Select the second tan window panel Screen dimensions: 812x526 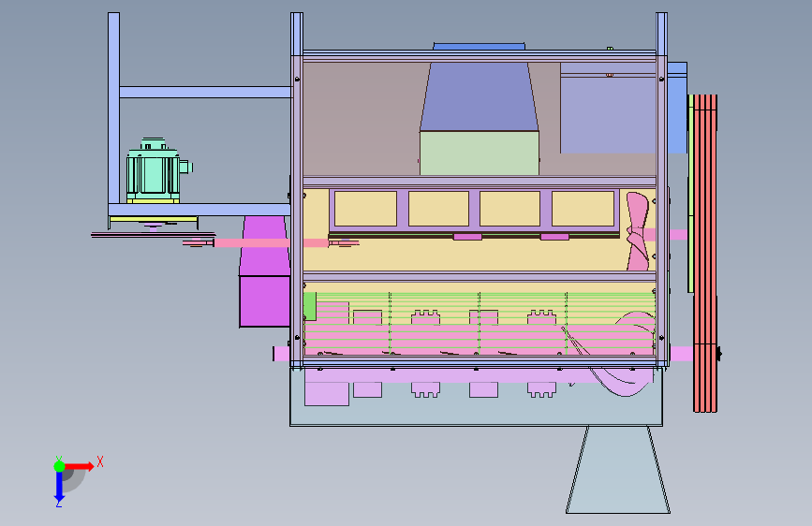[x=438, y=209]
